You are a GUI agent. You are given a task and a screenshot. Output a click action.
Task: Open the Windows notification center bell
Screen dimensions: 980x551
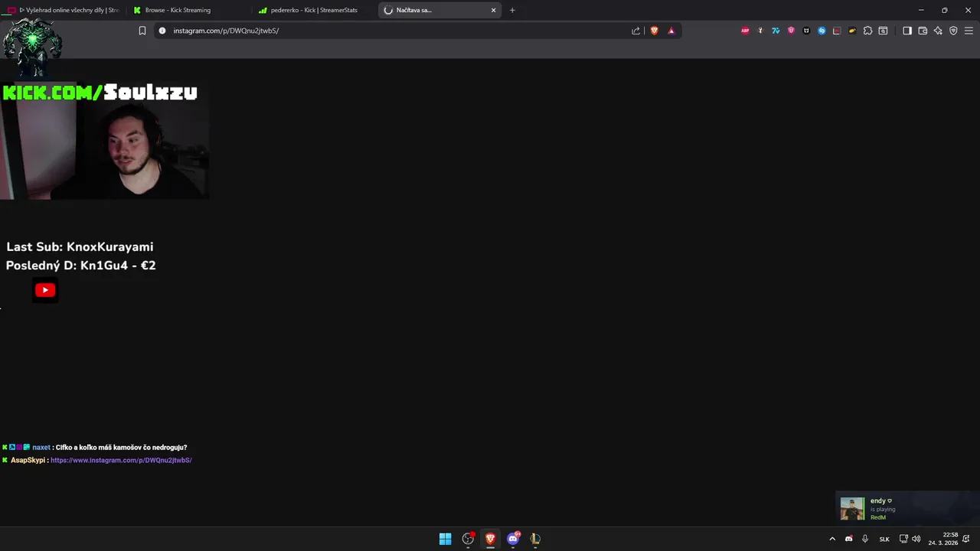[966, 539]
